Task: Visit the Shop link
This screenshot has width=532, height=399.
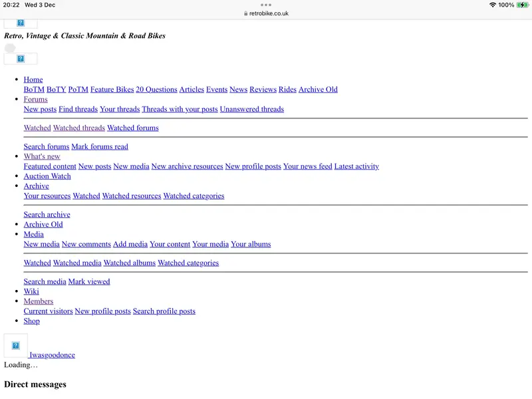Action: (32, 321)
